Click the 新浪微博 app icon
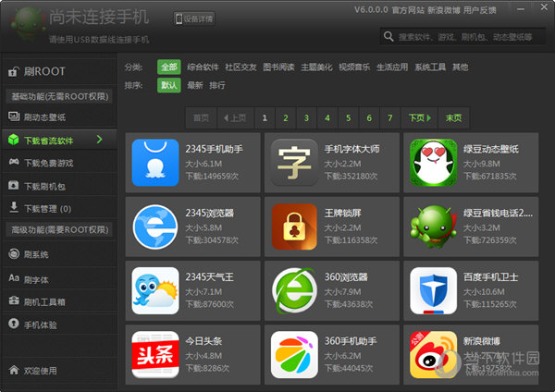Image resolution: width=555 pixels, height=392 pixels. [x=433, y=354]
